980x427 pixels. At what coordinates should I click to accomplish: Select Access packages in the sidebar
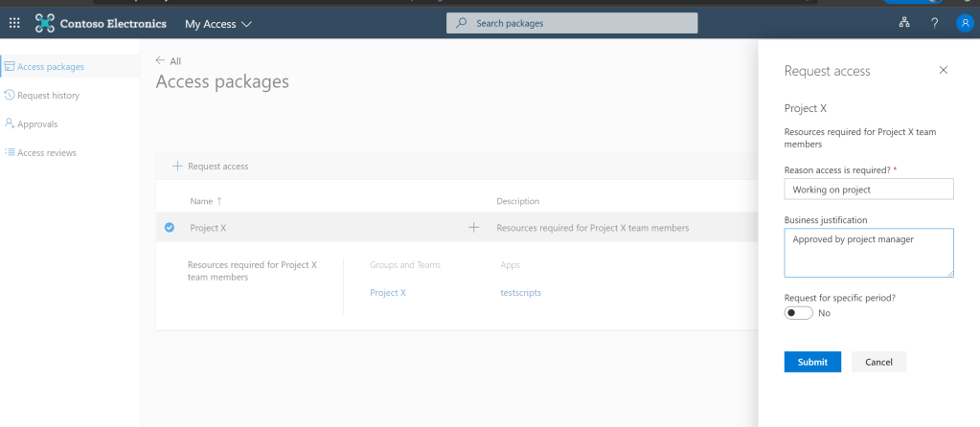point(50,66)
